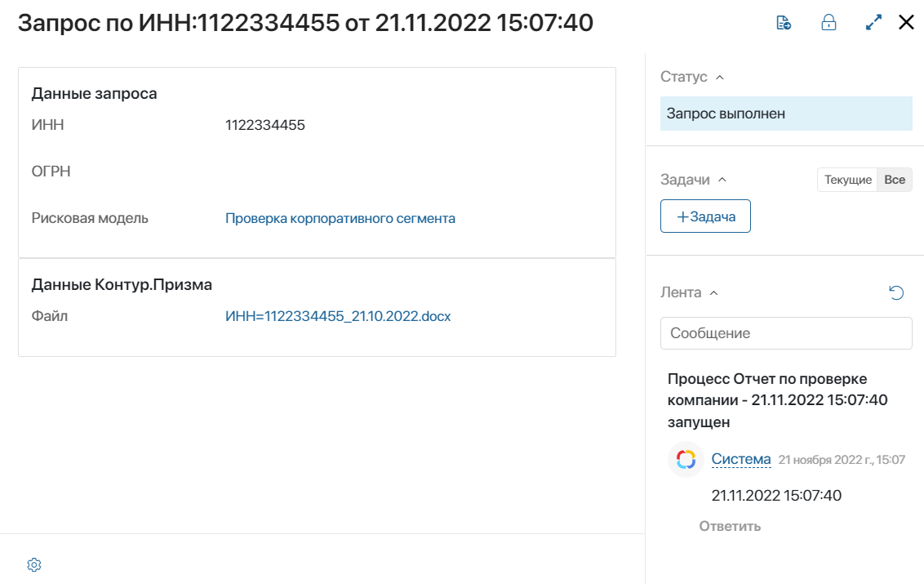Expand the card to full screen
Viewport: 924px width, 584px height.
click(x=873, y=23)
